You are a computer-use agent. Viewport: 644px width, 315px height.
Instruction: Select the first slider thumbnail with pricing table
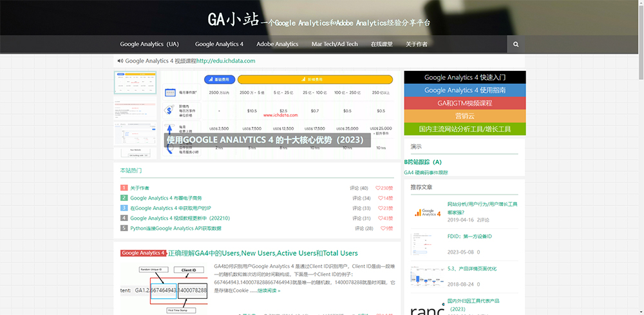(x=135, y=82)
